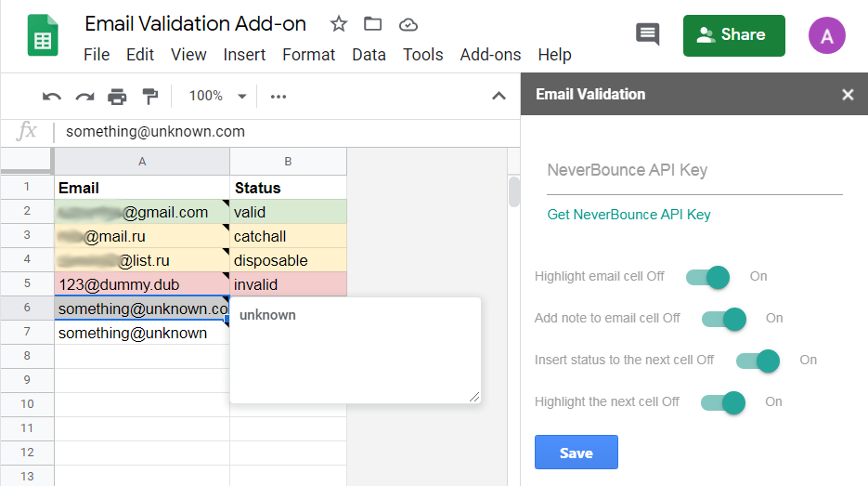Print the spreadsheet with printer icon

tap(117, 96)
